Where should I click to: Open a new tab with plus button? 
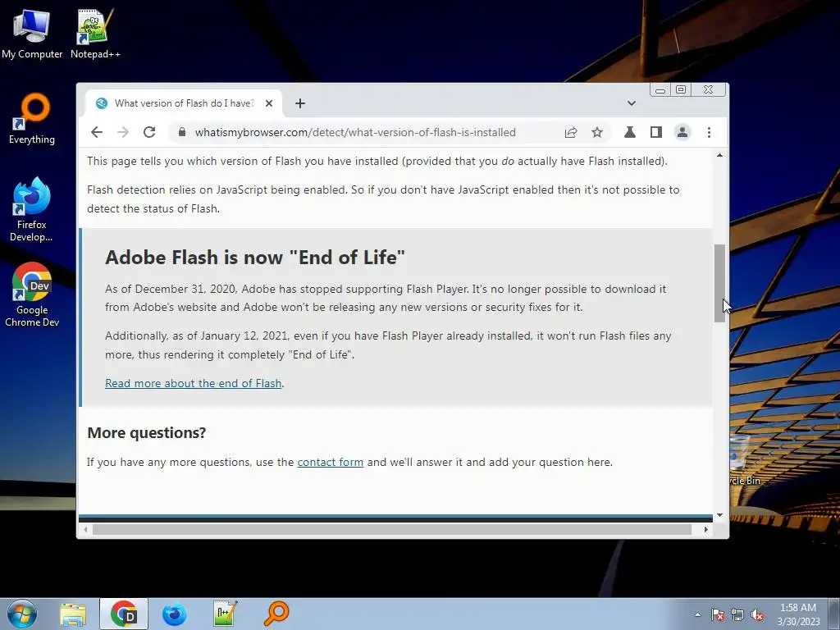tap(300, 103)
